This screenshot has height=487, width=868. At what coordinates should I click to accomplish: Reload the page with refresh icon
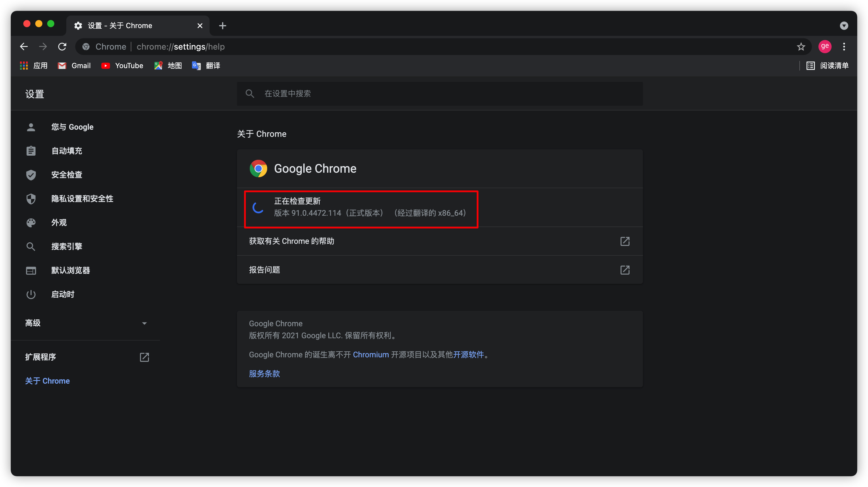pyautogui.click(x=62, y=47)
